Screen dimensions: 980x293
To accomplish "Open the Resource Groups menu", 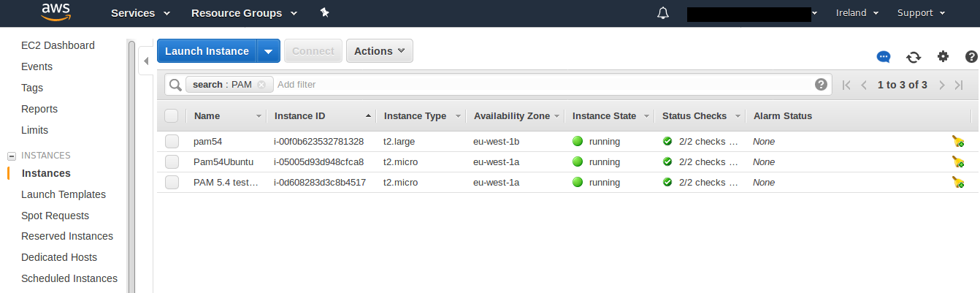I will click(244, 13).
